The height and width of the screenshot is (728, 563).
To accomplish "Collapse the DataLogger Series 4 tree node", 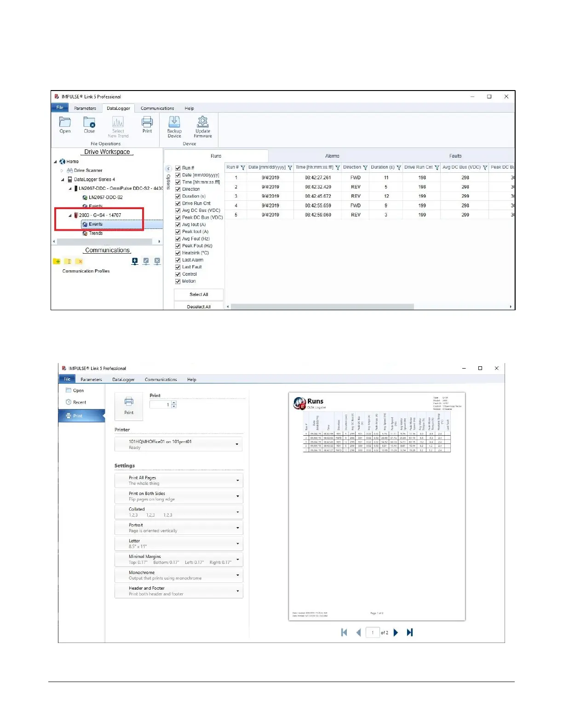I will click(x=63, y=180).
